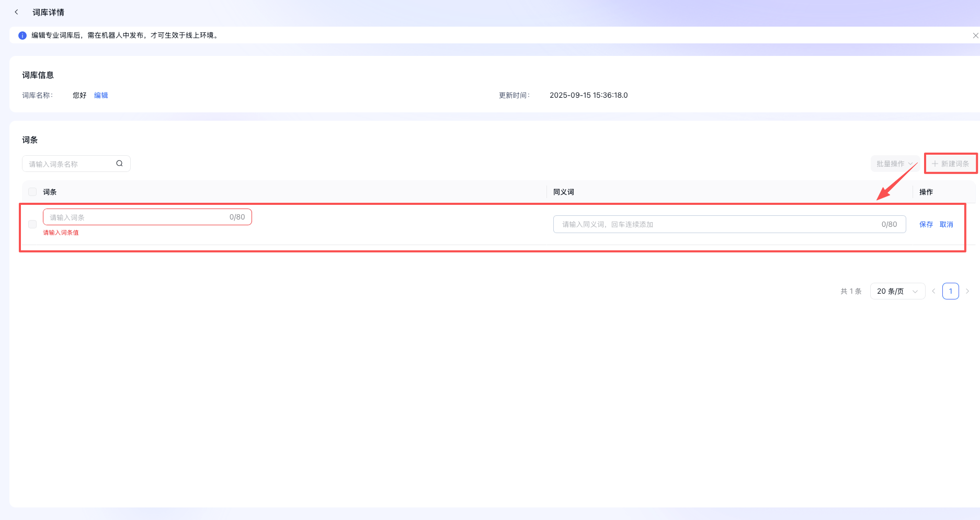The height and width of the screenshot is (520, 980).
Task: Toggle the checkbox in the new entry row
Action: pos(32,224)
